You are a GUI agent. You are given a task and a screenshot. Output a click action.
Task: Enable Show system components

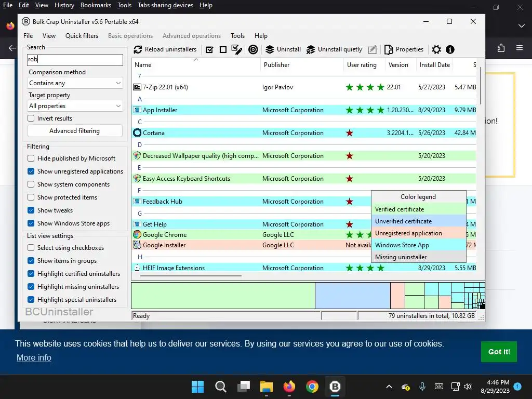(x=31, y=184)
